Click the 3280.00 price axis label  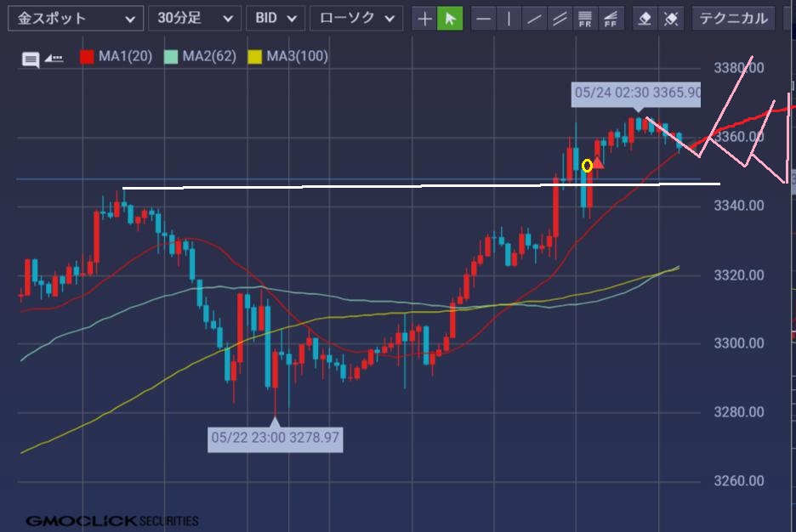[739, 412]
